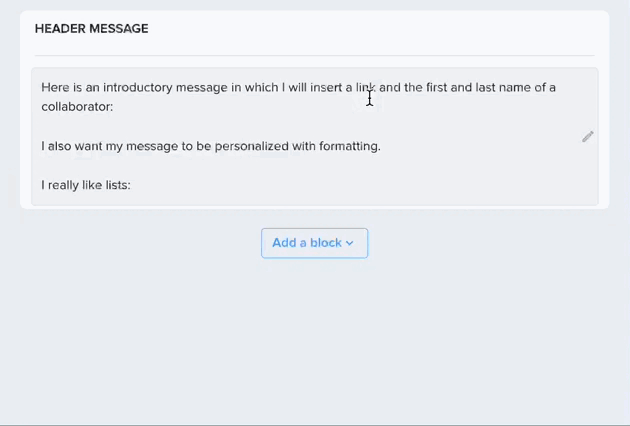The image size is (630, 426).
Task: Open the Add a block dropdown
Action: 314,243
